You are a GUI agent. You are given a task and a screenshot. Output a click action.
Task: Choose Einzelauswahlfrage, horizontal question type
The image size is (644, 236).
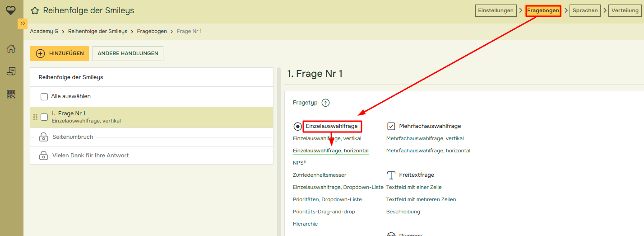click(330, 151)
